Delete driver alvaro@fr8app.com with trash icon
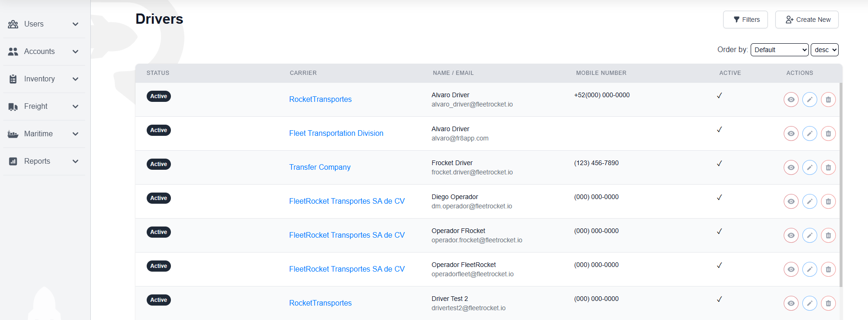The image size is (868, 320). coord(828,133)
